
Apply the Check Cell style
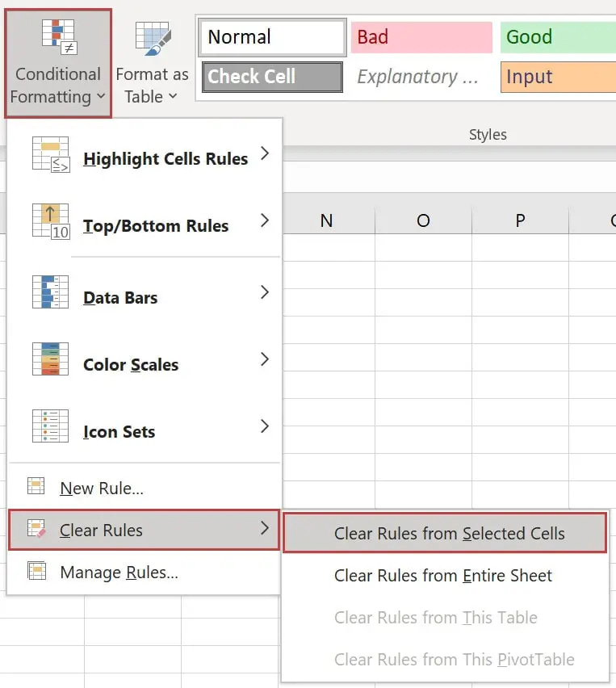click(271, 77)
